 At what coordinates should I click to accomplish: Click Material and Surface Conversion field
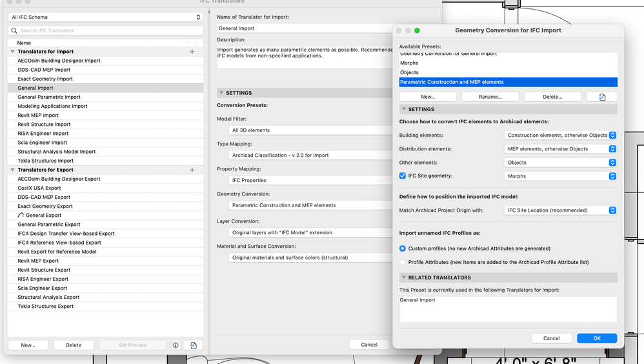[x=310, y=258]
